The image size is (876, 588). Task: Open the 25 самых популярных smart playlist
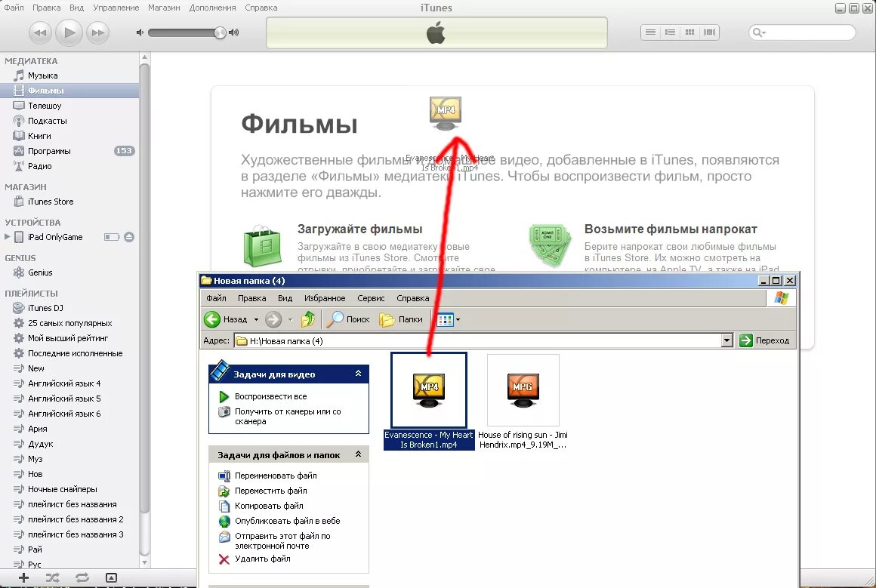point(69,323)
